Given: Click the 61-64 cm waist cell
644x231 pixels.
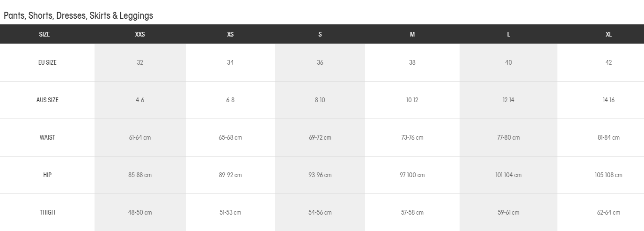Looking at the screenshot, I should pyautogui.click(x=140, y=137).
